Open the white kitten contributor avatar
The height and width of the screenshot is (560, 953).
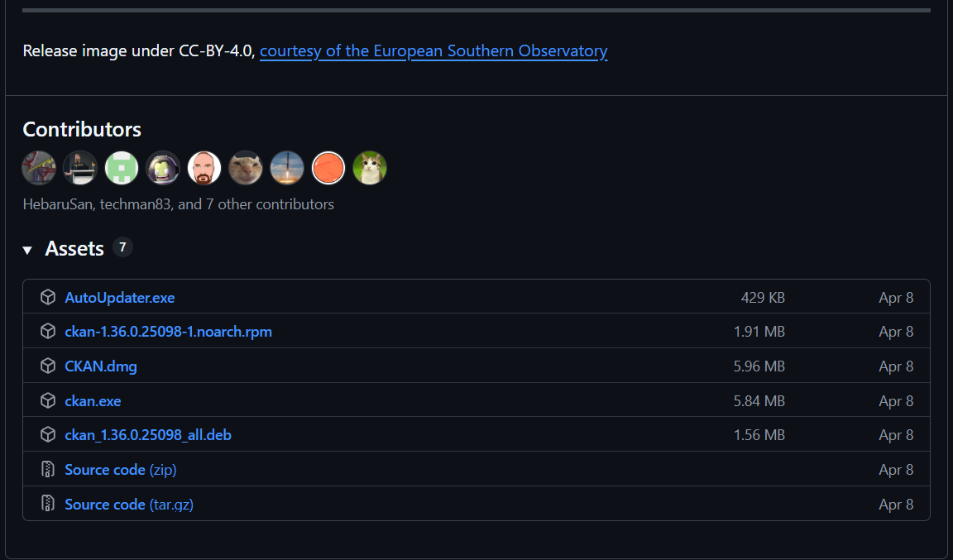click(x=370, y=168)
